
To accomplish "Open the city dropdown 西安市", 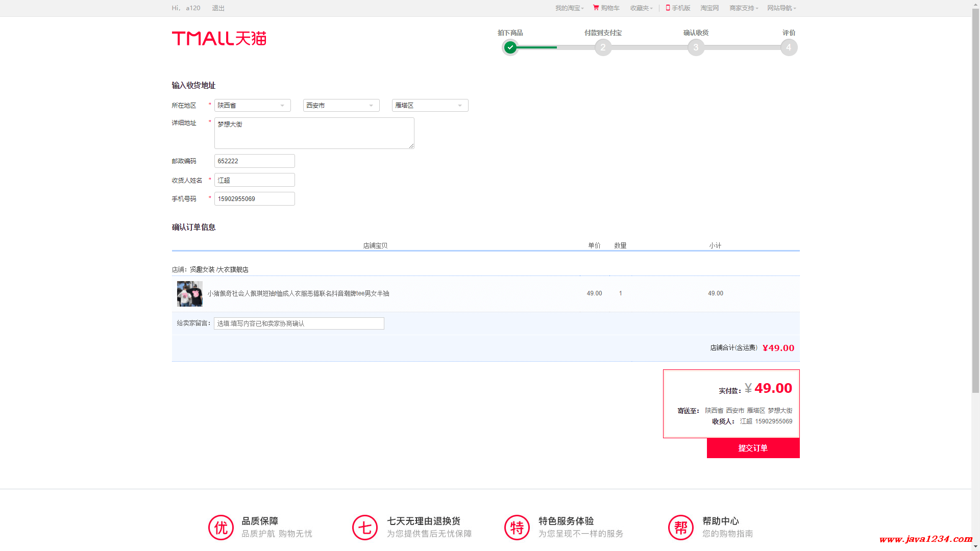I will [x=341, y=105].
